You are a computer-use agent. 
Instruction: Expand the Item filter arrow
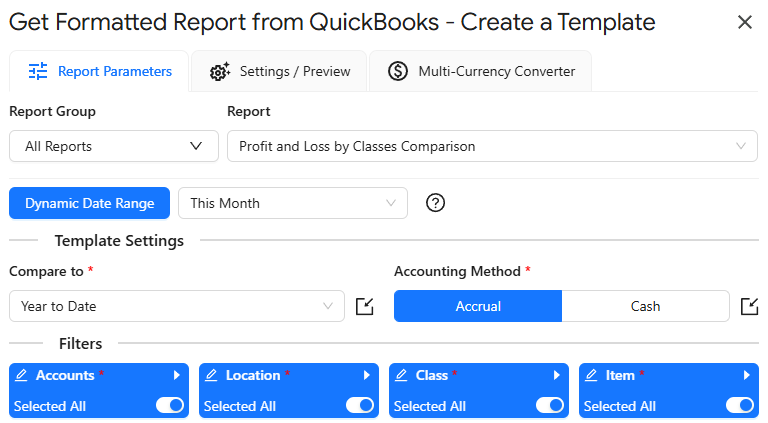point(747,376)
